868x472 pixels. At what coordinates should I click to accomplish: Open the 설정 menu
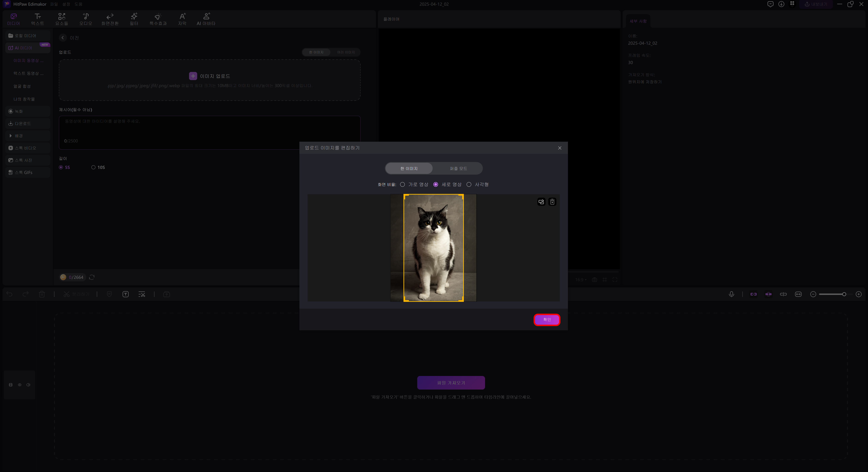[66, 4]
